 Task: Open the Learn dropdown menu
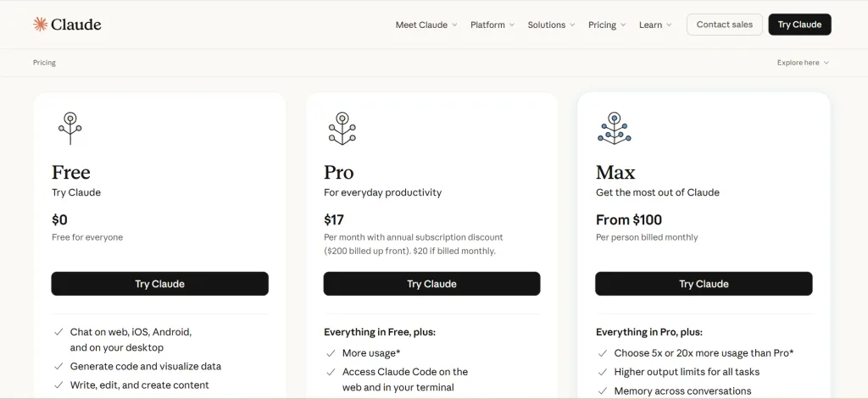(x=655, y=25)
